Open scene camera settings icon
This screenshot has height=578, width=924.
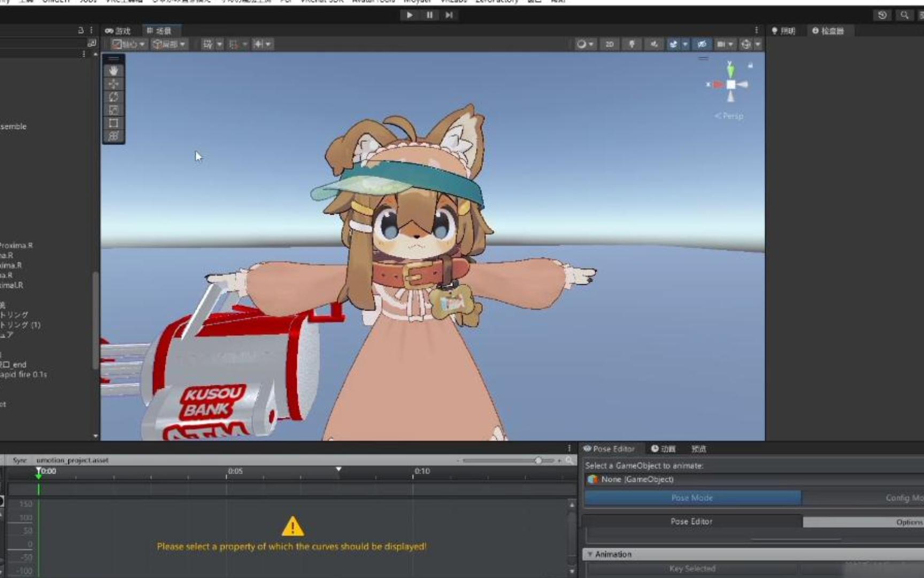[x=721, y=44]
